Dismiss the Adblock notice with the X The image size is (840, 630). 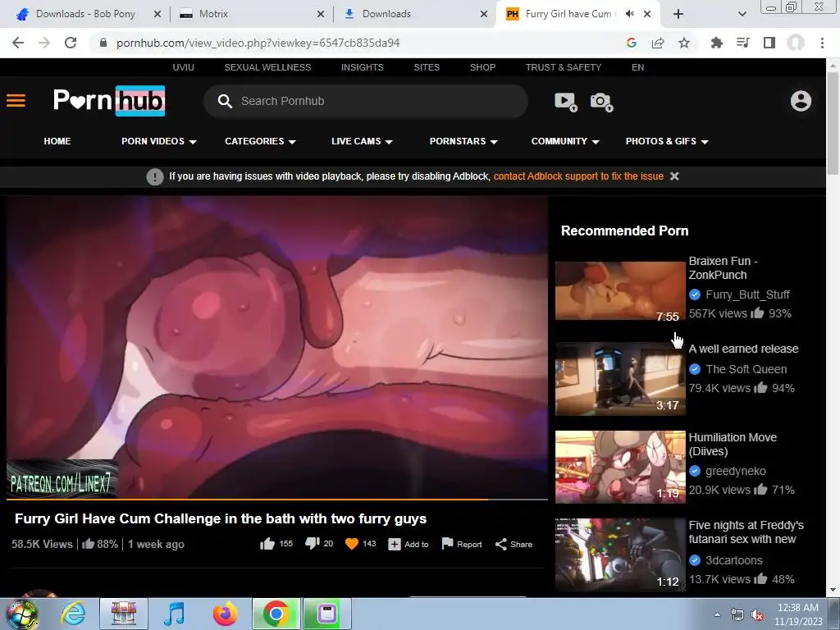pos(674,176)
